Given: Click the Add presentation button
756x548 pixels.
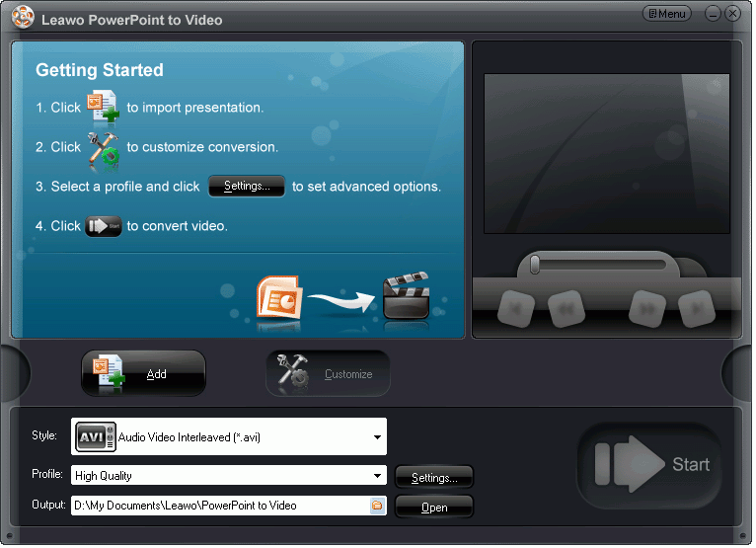Looking at the screenshot, I should coord(144,374).
